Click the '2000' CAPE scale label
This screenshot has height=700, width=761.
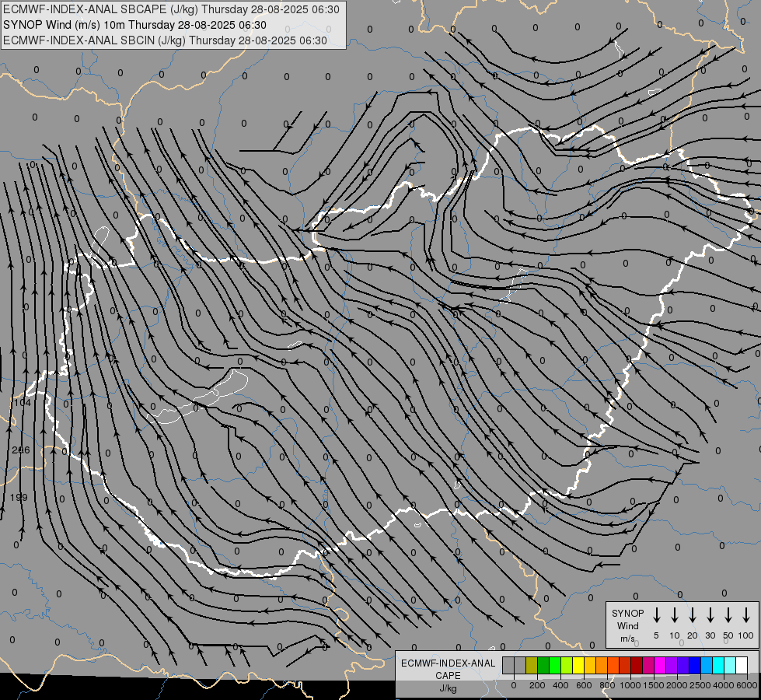coord(676,685)
